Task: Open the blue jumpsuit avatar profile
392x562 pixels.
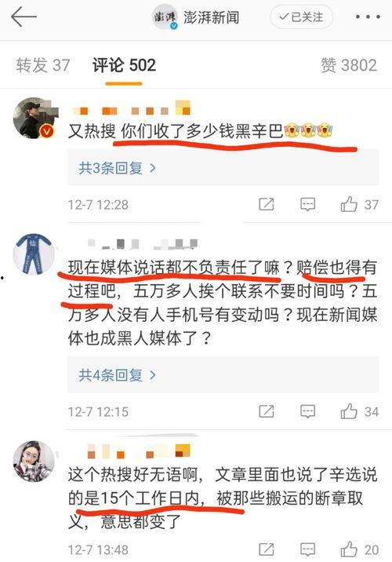Action: 34,254
